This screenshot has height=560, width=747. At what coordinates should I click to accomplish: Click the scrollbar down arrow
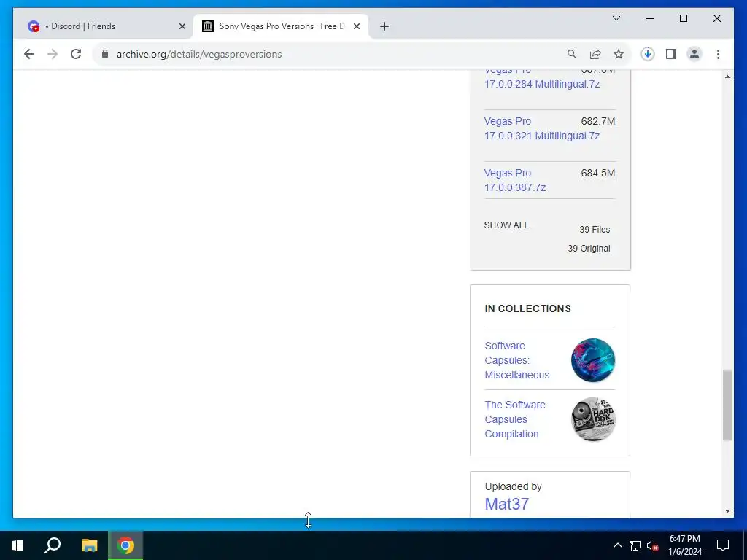pyautogui.click(x=727, y=511)
